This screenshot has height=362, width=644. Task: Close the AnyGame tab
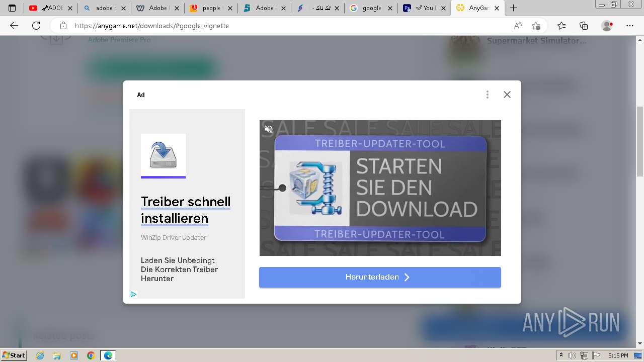click(x=496, y=8)
